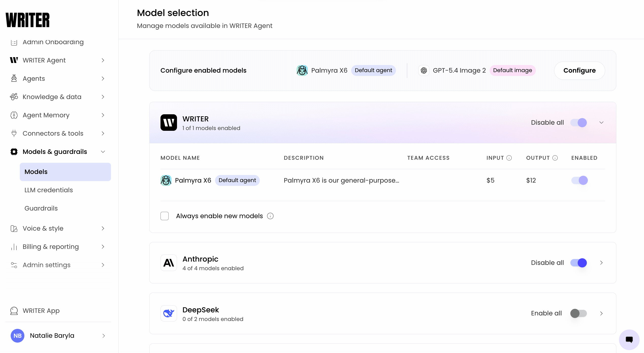
Task: Click the Voice & style icon
Action: pos(14,228)
